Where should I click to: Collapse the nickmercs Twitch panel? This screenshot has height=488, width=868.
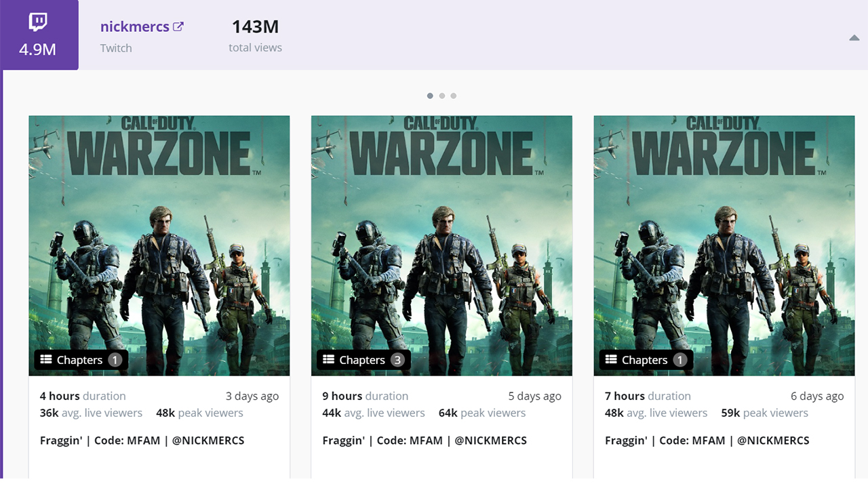click(x=854, y=38)
